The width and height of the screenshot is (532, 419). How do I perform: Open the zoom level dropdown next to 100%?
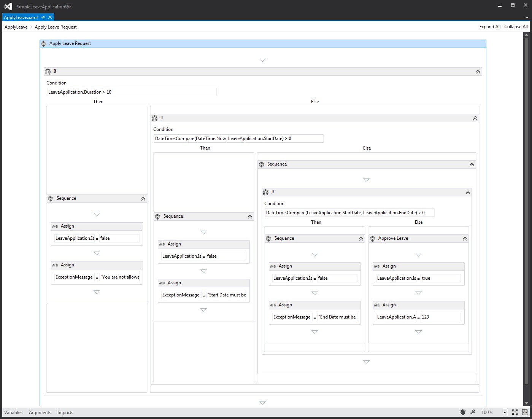click(x=505, y=412)
